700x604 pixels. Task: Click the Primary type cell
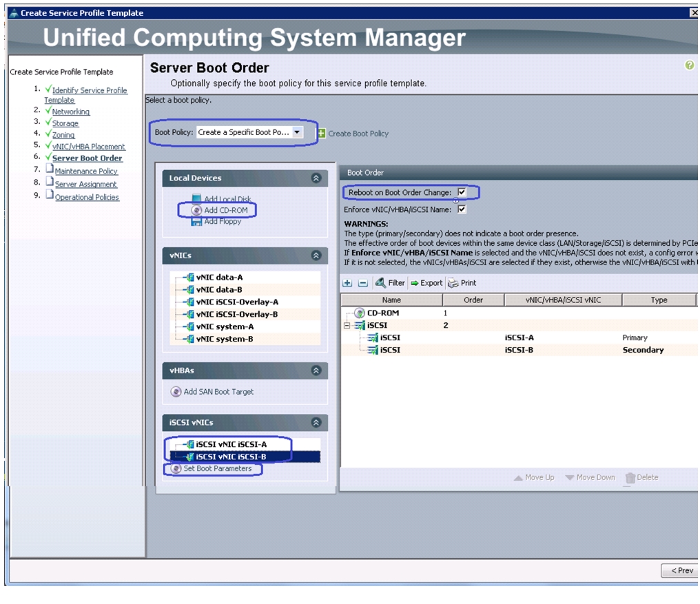pyautogui.click(x=635, y=337)
